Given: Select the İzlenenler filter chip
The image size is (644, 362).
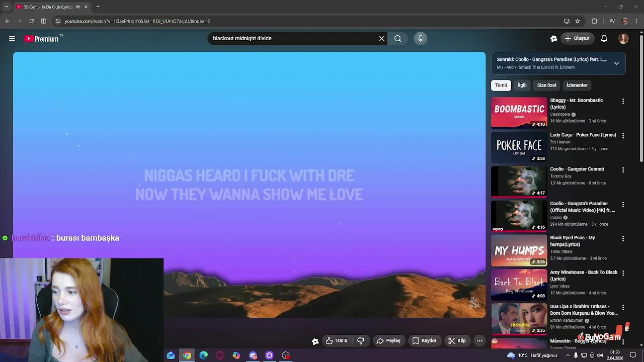Looking at the screenshot, I should 577,85.
